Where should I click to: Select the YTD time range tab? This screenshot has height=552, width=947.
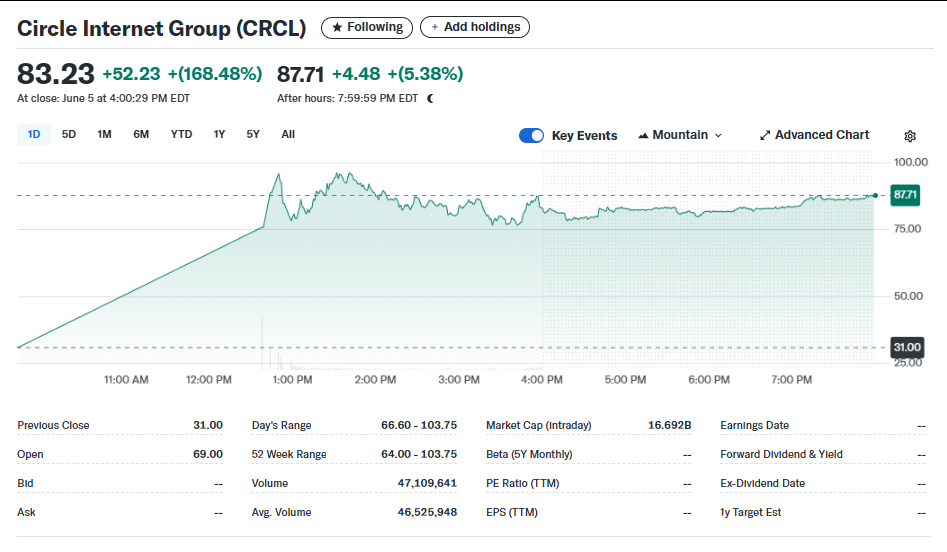point(181,134)
